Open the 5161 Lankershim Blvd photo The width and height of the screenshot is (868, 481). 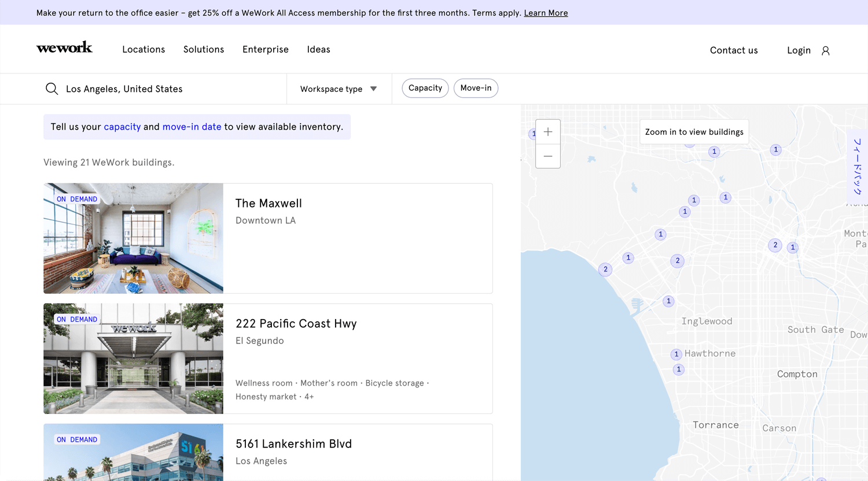coord(133,452)
